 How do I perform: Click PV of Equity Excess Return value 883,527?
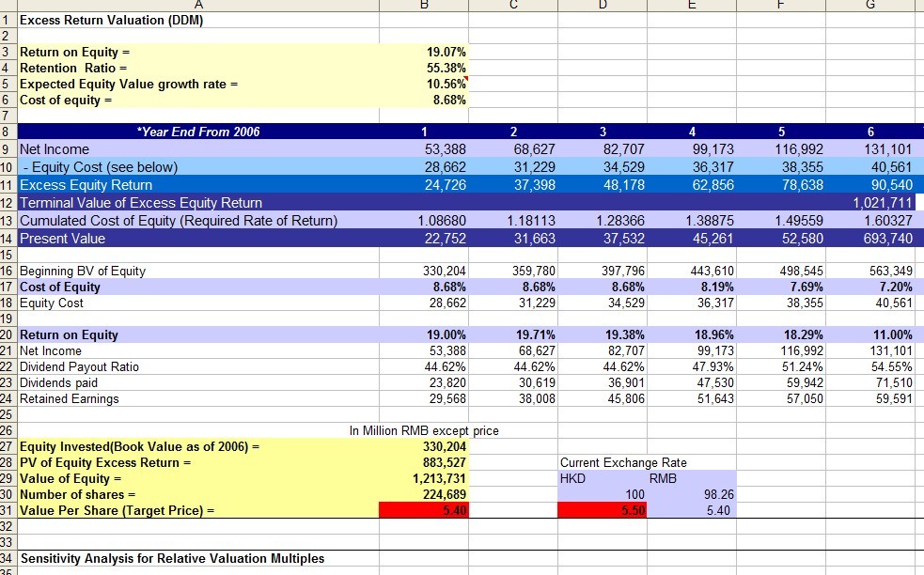pos(424,462)
